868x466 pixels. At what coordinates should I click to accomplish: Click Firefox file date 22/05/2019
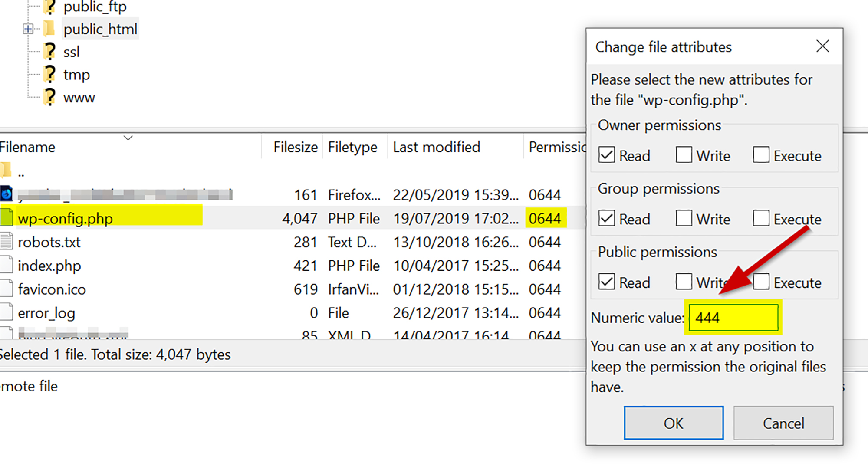[456, 195]
